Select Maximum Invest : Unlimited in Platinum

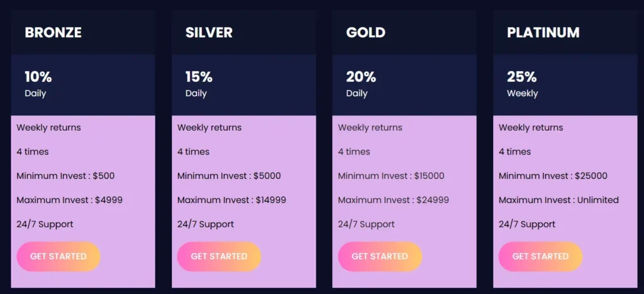[558, 200]
